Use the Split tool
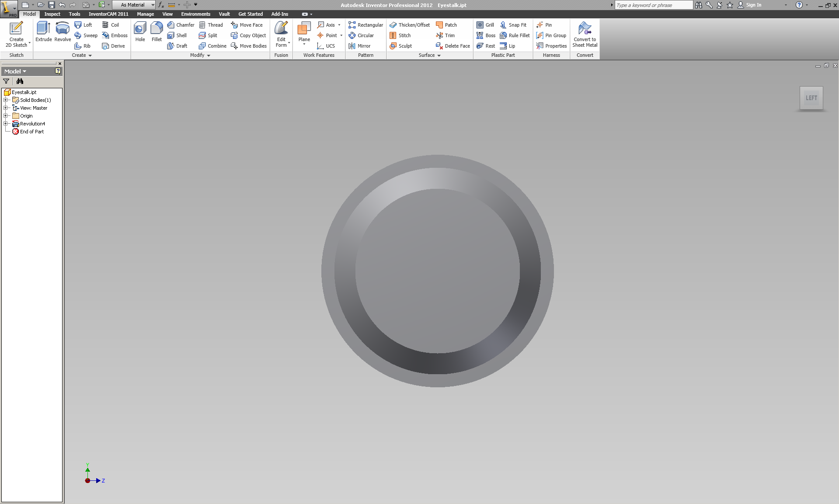The height and width of the screenshot is (504, 839). coord(208,35)
